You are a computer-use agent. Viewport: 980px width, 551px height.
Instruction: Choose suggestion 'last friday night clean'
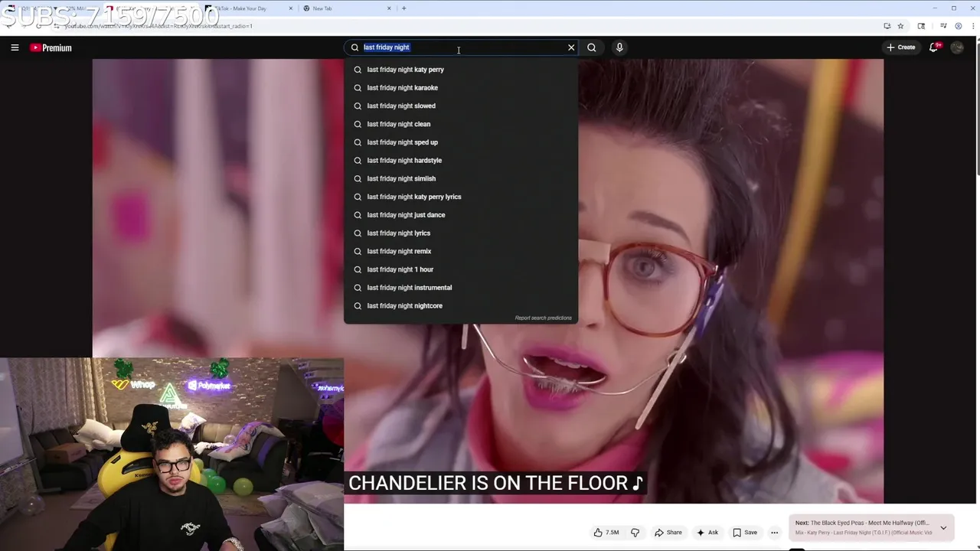[461, 124]
